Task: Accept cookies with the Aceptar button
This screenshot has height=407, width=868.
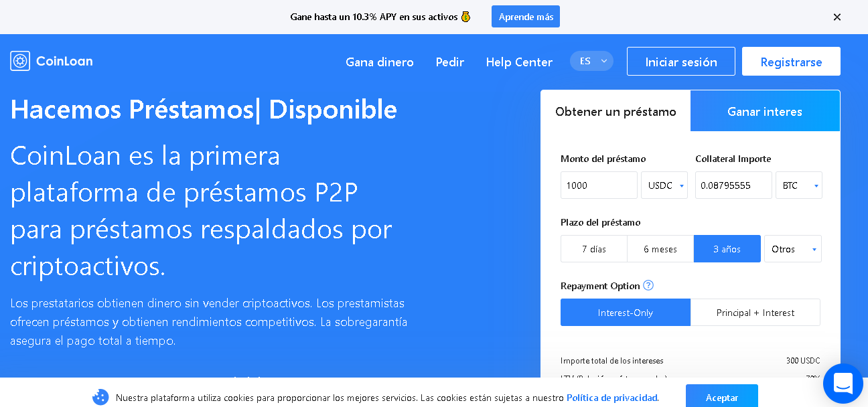Action: click(x=721, y=397)
